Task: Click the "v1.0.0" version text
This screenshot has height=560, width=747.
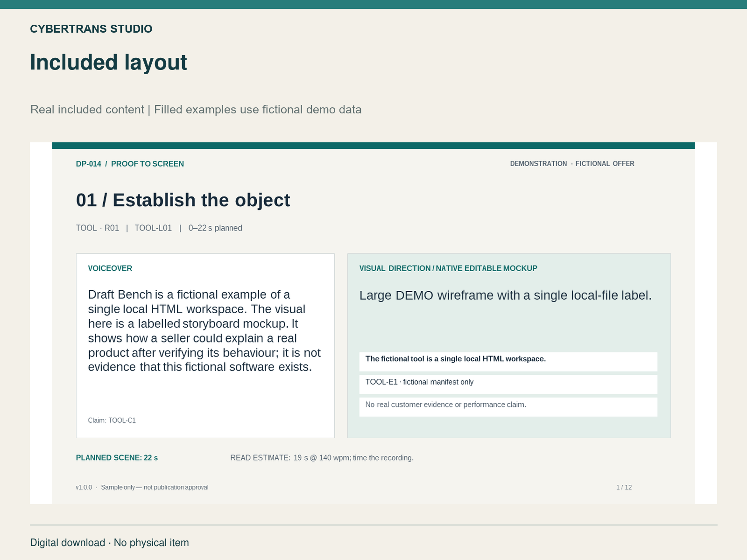Action: coord(84,487)
